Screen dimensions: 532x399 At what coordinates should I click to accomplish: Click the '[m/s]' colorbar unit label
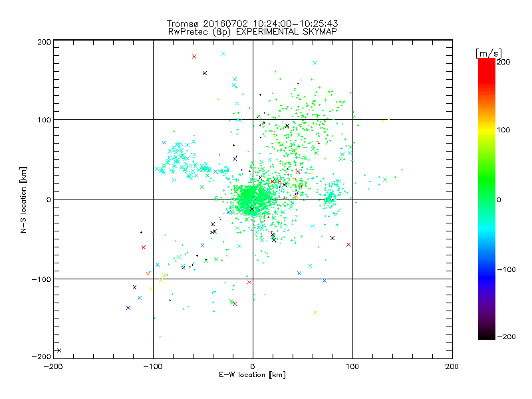[x=488, y=53]
